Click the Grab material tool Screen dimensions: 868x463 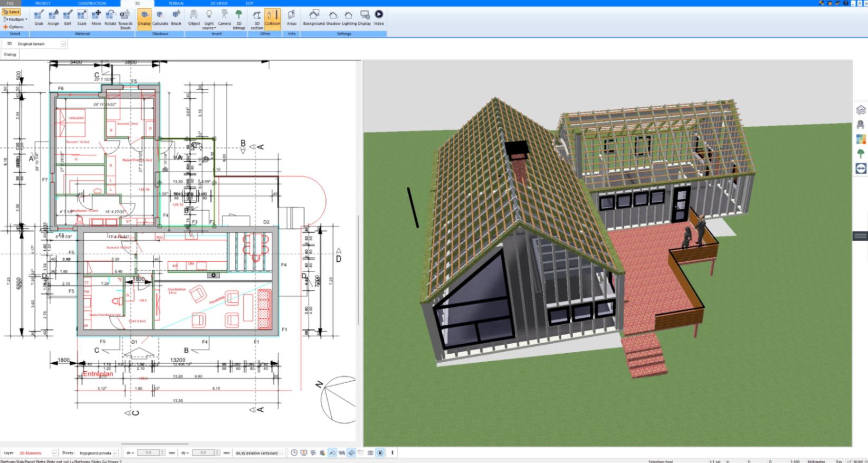coord(39,17)
